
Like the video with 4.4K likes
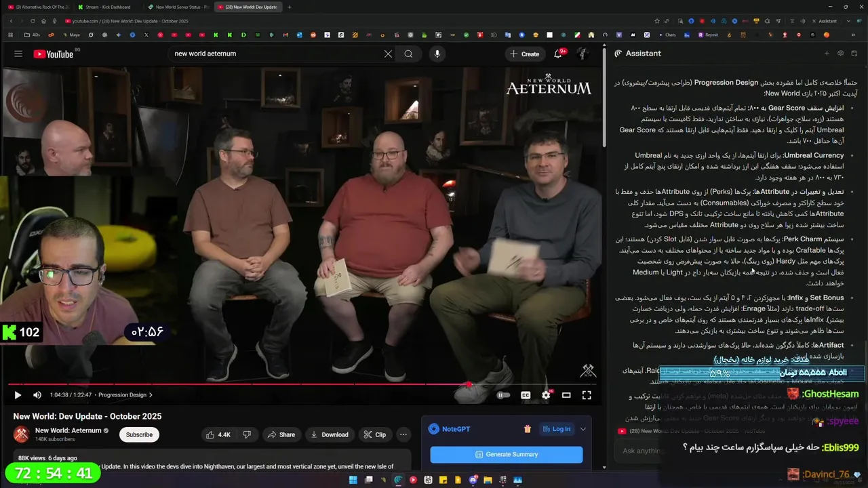[218, 434]
